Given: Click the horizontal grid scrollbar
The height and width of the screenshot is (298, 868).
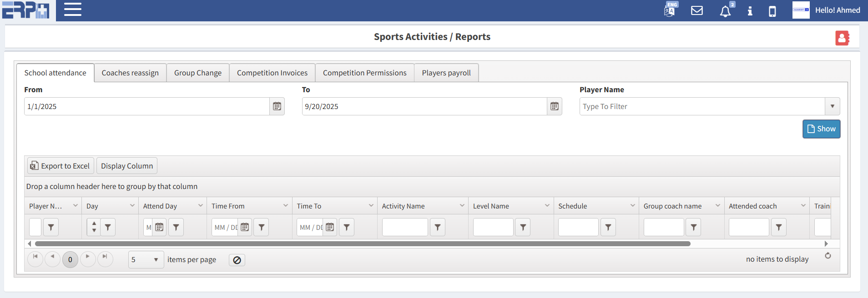Looking at the screenshot, I should pyautogui.click(x=363, y=244).
